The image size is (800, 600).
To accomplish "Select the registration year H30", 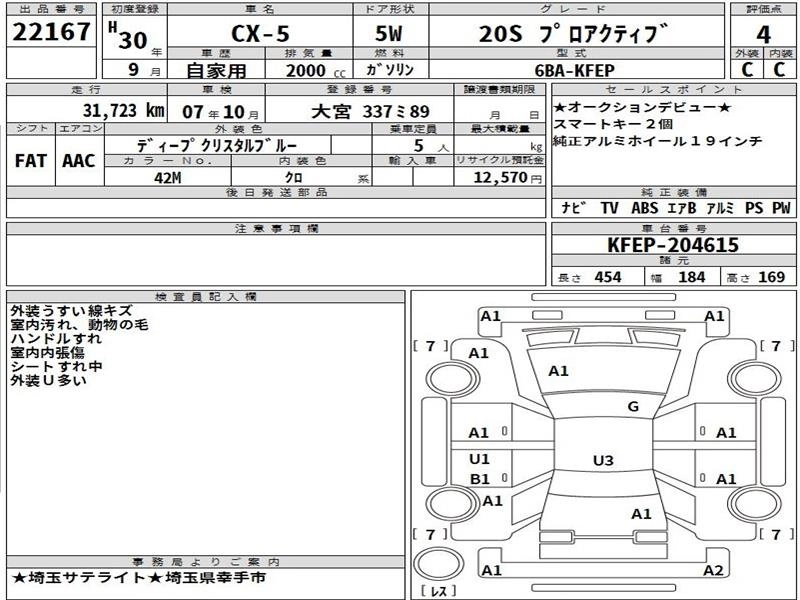I will [129, 37].
